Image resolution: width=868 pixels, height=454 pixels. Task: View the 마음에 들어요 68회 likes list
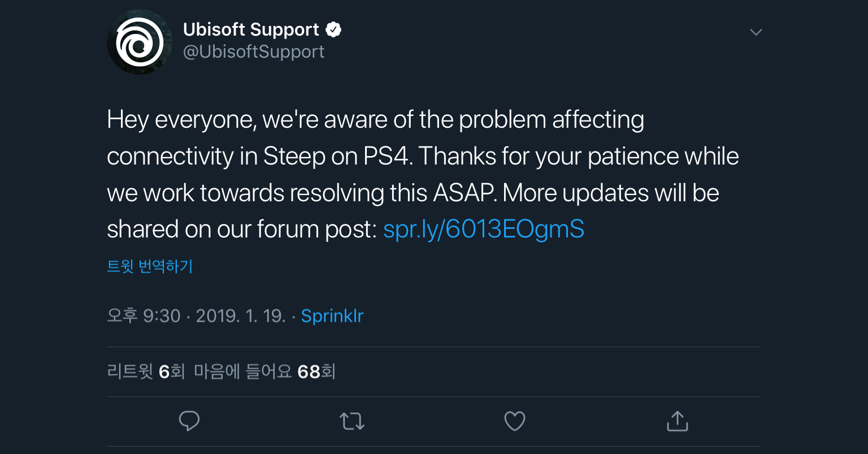tap(265, 371)
